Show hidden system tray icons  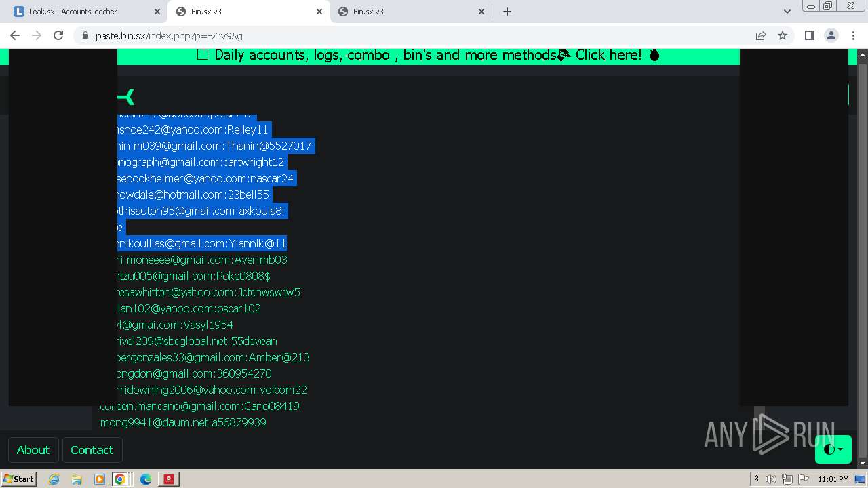pos(756,479)
